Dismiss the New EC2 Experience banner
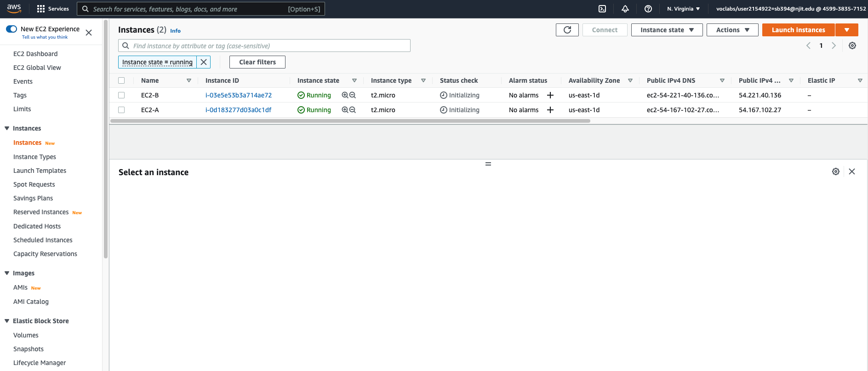 pyautogui.click(x=89, y=33)
